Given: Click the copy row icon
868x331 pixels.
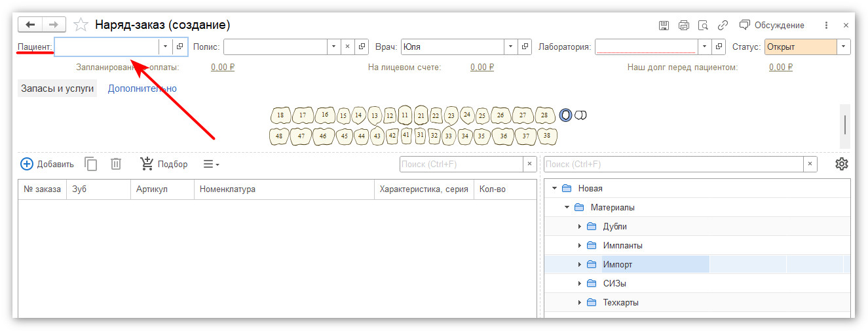Looking at the screenshot, I should (x=91, y=164).
